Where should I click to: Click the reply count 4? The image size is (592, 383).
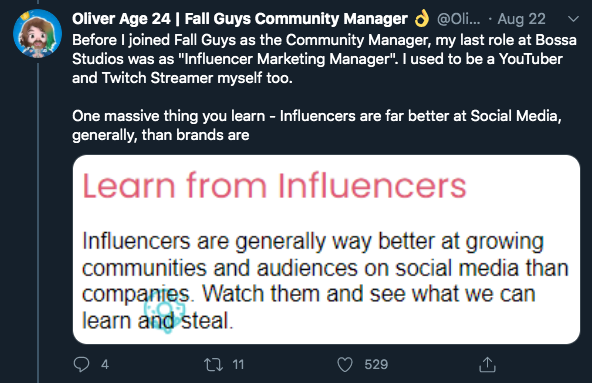pyautogui.click(x=105, y=364)
